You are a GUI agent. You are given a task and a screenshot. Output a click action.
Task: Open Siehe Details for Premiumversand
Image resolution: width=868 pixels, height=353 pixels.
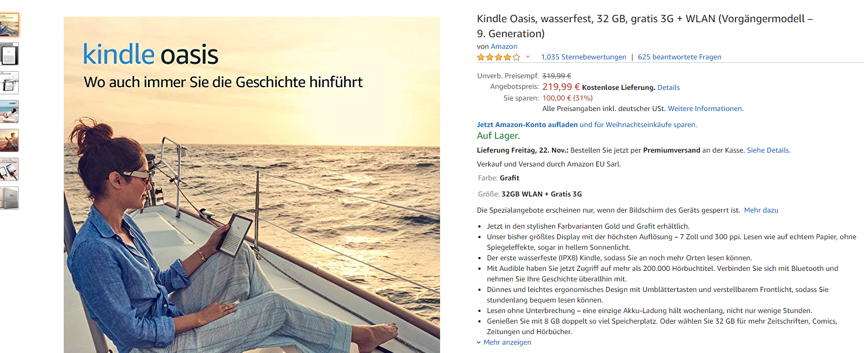[x=768, y=150]
